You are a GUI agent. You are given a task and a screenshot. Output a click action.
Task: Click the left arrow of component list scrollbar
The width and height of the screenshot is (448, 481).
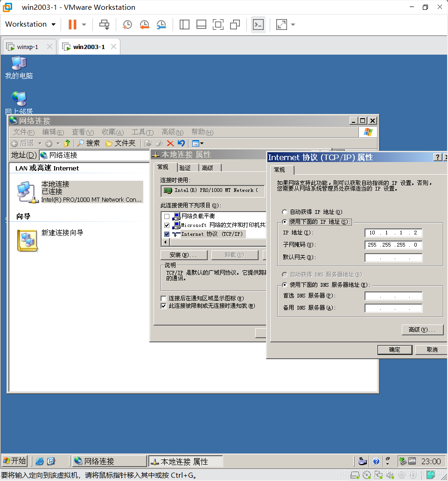[166, 242]
